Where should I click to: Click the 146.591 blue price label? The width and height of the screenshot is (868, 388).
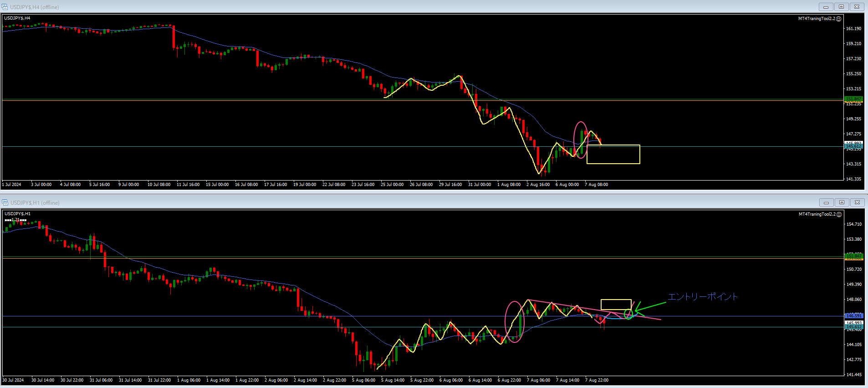click(853, 316)
